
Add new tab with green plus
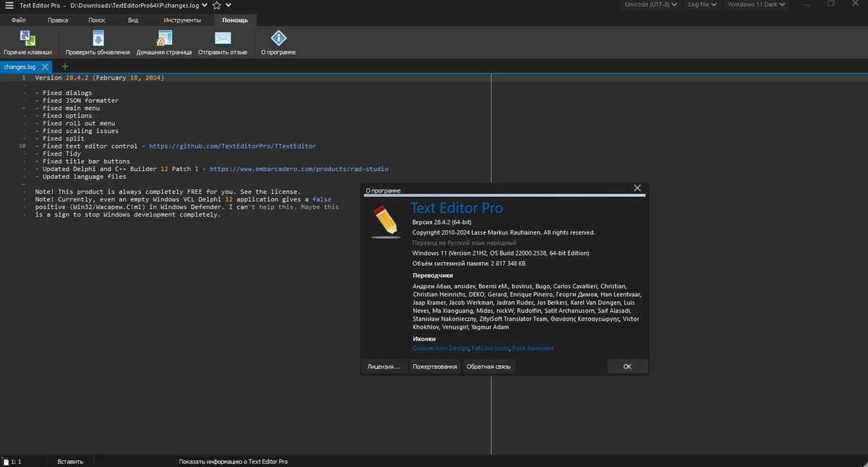pyautogui.click(x=64, y=67)
